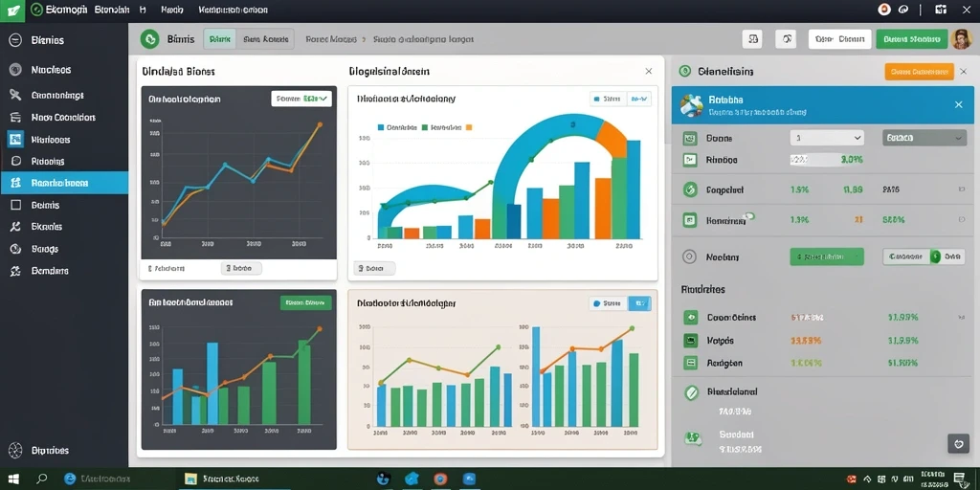The height and width of the screenshot is (490, 980).
Task: Open the green dropdown button in the 'Noolany' row
Action: click(x=827, y=256)
